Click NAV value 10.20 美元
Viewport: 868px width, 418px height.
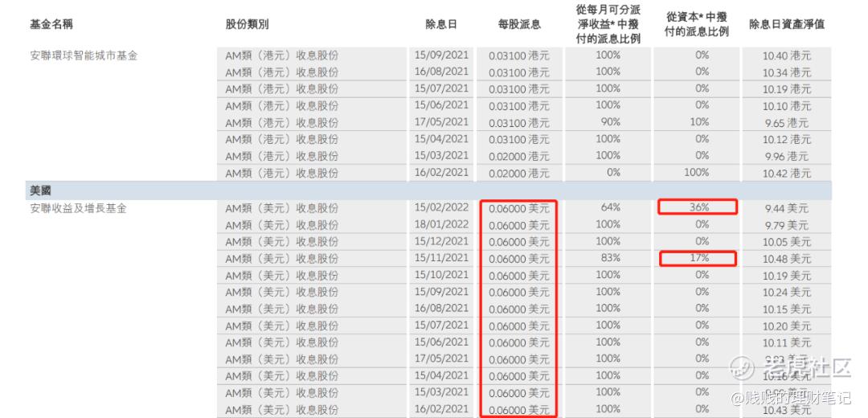(787, 326)
